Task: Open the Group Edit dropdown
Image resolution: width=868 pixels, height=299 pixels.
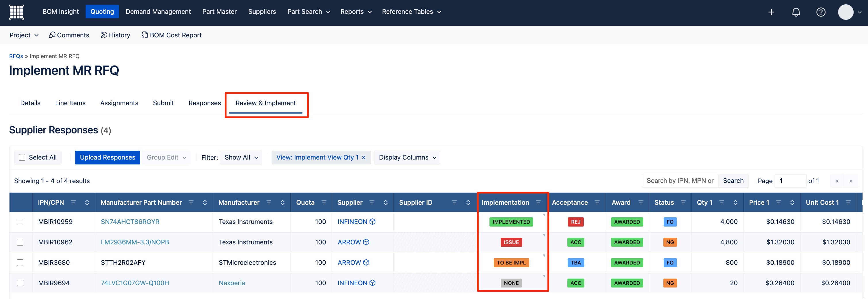Action: coord(166,158)
